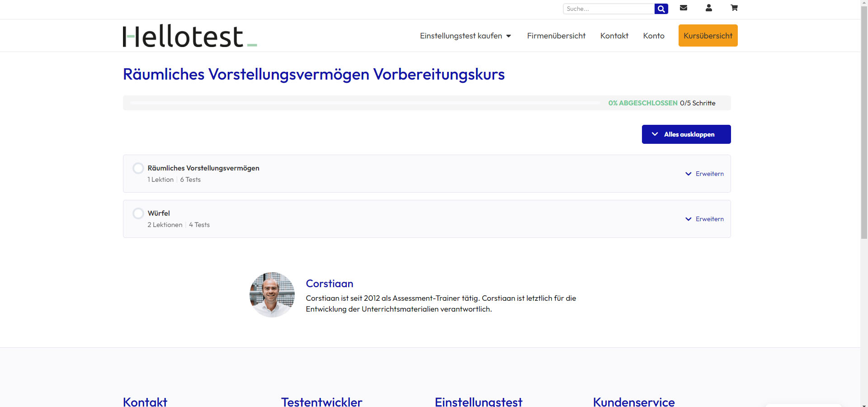Click the course title heading
This screenshot has width=868, height=407.
(314, 75)
